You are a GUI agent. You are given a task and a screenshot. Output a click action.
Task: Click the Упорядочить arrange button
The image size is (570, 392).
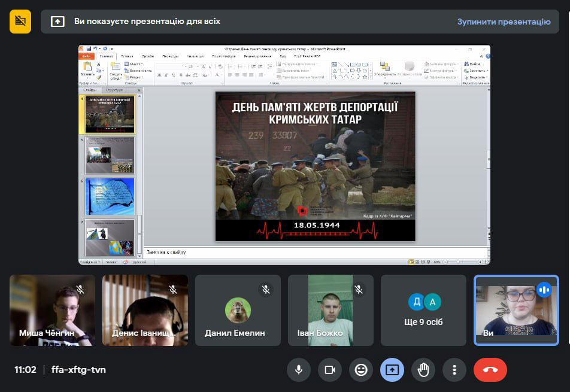pyautogui.click(x=384, y=70)
